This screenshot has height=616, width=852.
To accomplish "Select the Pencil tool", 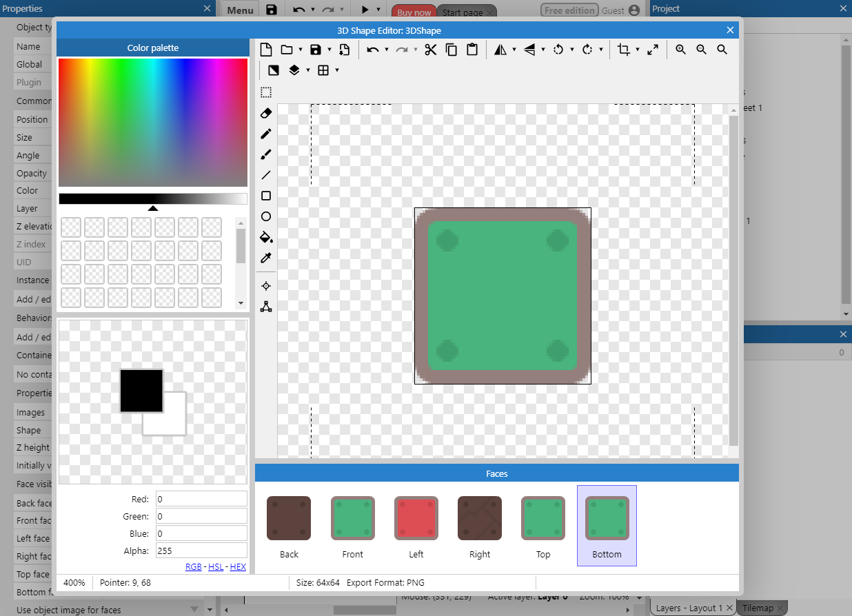I will coord(266,134).
